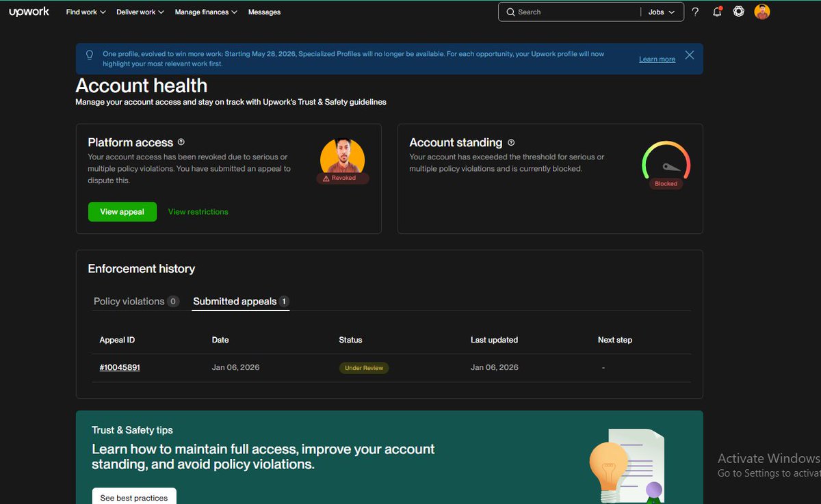The height and width of the screenshot is (504, 821).
Task: Click the account standing gauge meter
Action: [666, 160]
